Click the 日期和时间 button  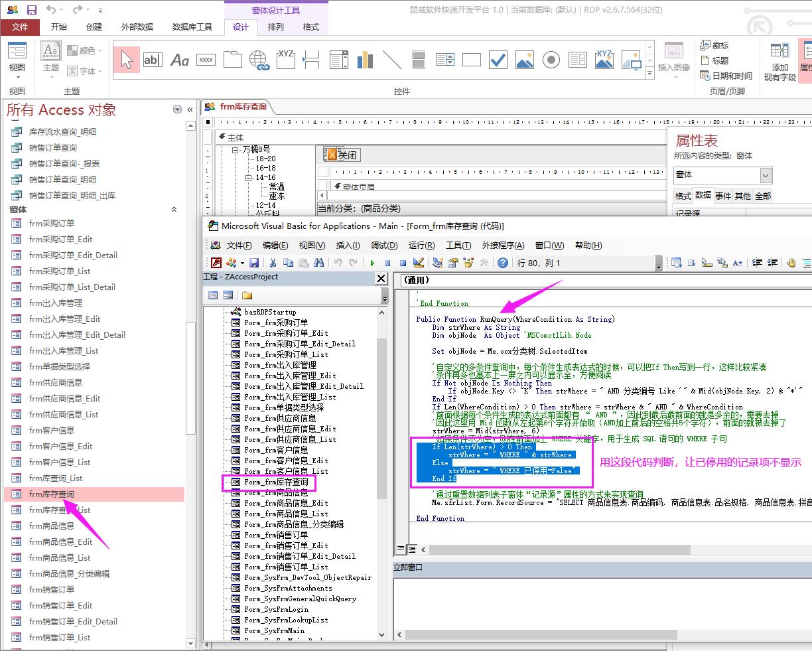726,76
